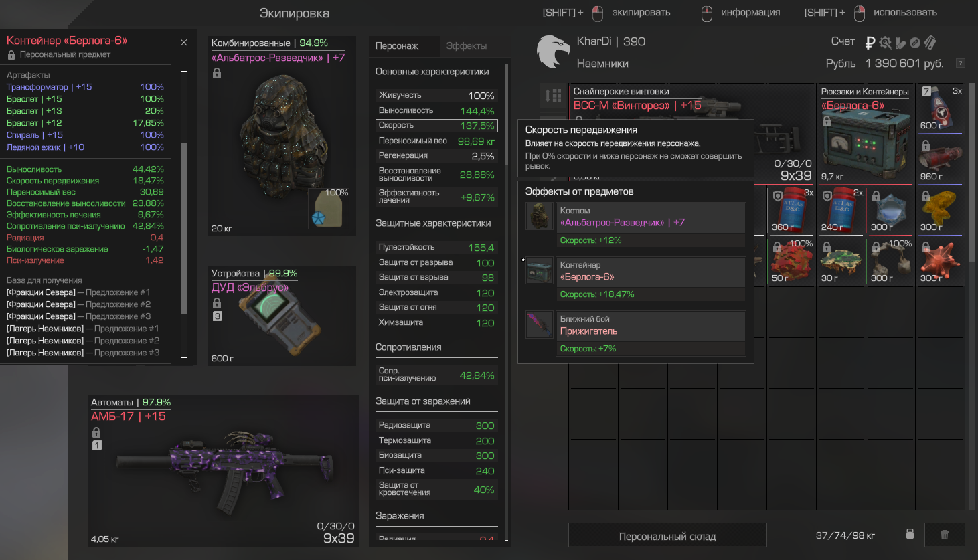This screenshot has width=978, height=560.
Task: Select the yellow 300 г artifact
Action: (x=940, y=209)
